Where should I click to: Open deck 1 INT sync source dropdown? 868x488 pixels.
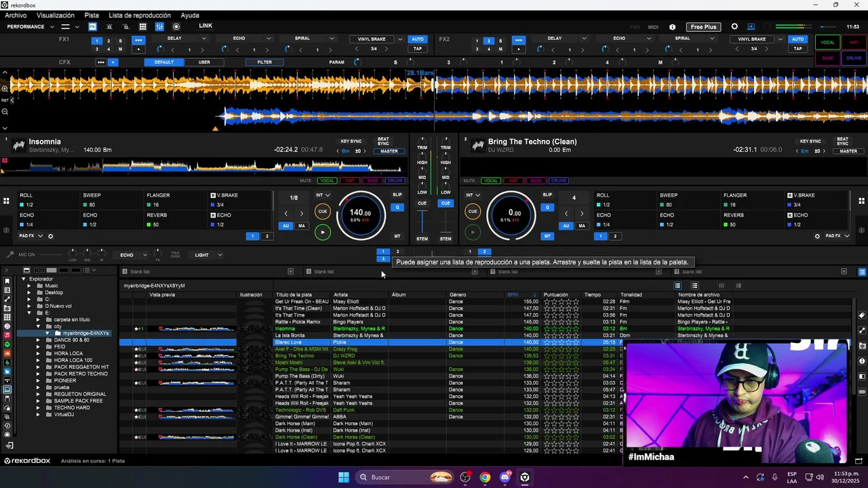click(x=323, y=195)
